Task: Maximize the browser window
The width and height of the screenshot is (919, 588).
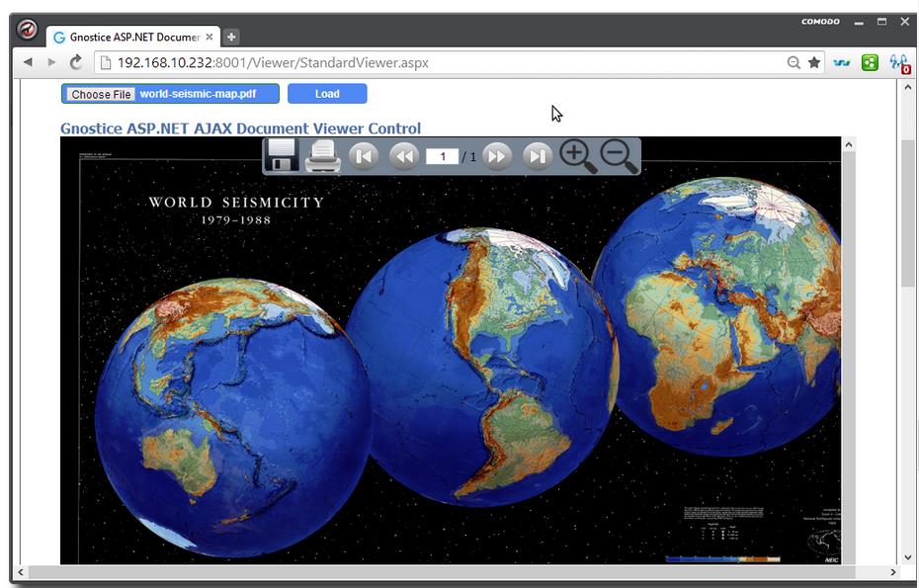Action: click(x=881, y=22)
